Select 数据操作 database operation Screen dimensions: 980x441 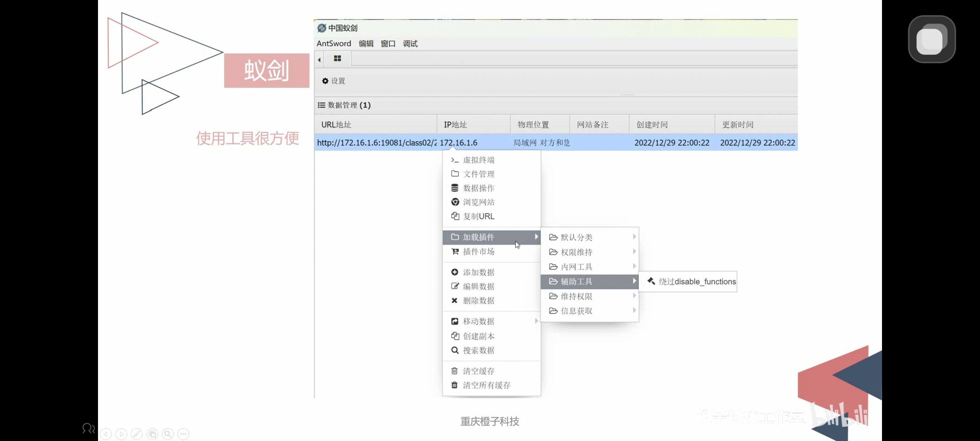tap(478, 188)
